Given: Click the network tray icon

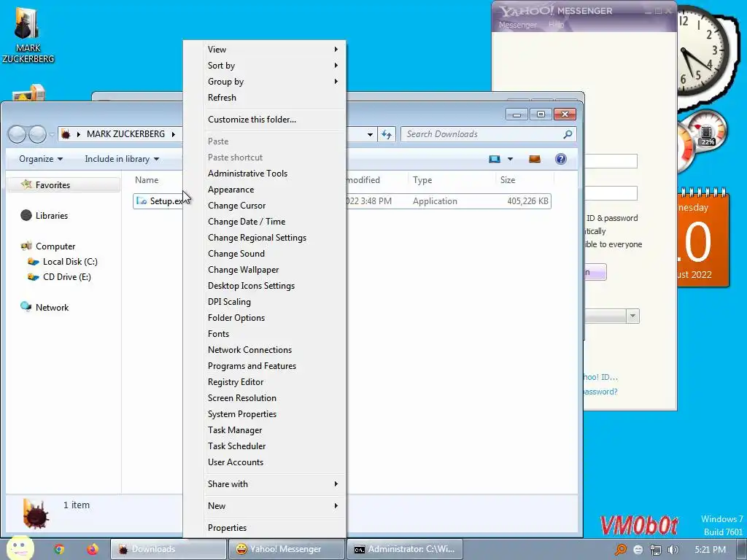Looking at the screenshot, I should [x=656, y=550].
